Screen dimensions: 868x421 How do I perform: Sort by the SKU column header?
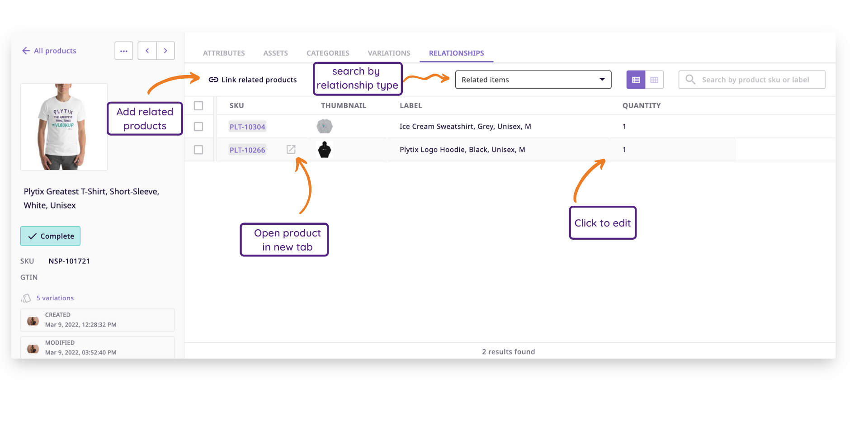(236, 105)
